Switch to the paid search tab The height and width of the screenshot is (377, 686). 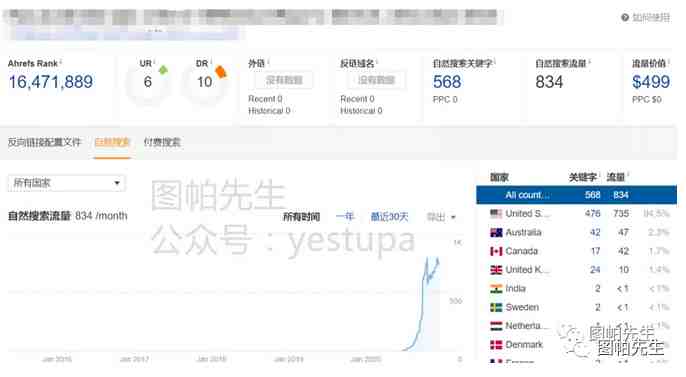click(x=162, y=142)
